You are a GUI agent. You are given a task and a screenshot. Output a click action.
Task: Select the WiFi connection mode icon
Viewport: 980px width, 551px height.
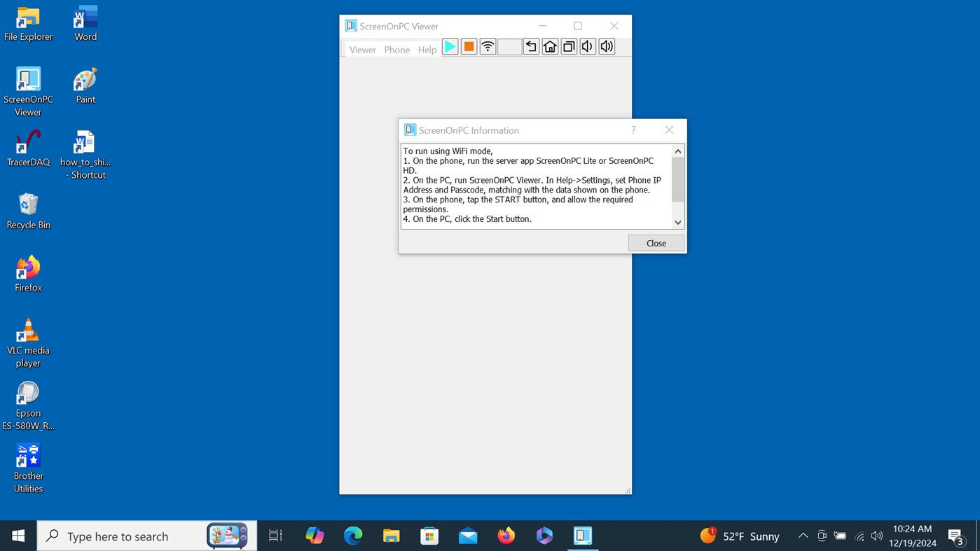(487, 46)
